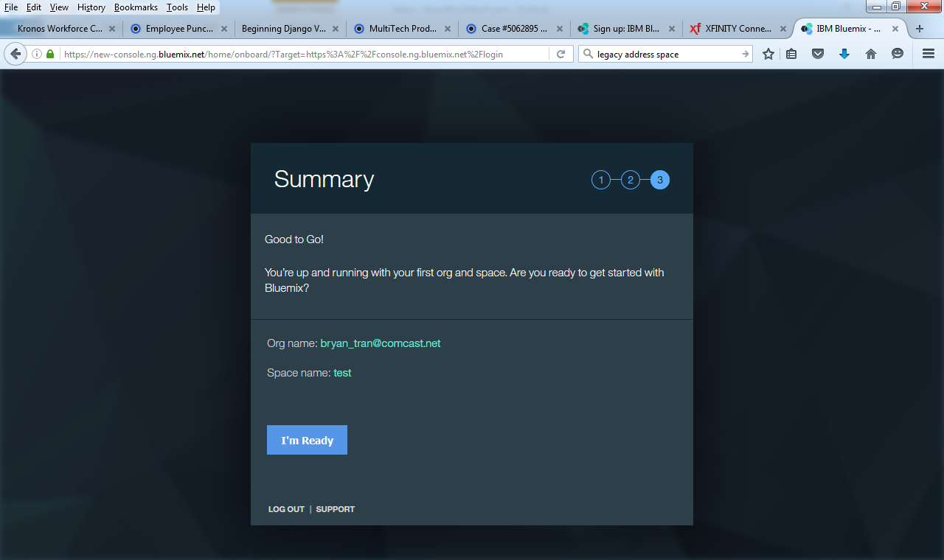Go to the Firefox home page icon

(871, 54)
